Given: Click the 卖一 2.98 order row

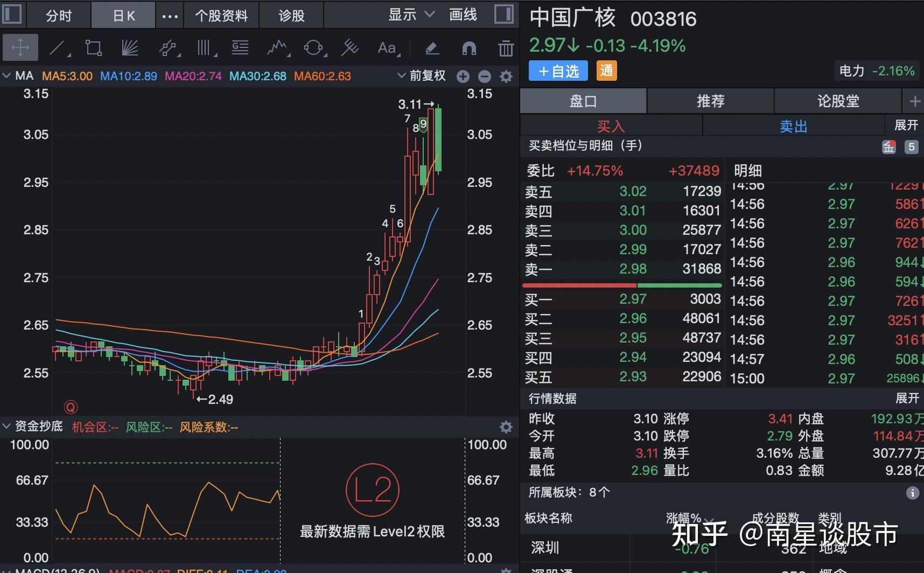Looking at the screenshot, I should (x=623, y=269).
